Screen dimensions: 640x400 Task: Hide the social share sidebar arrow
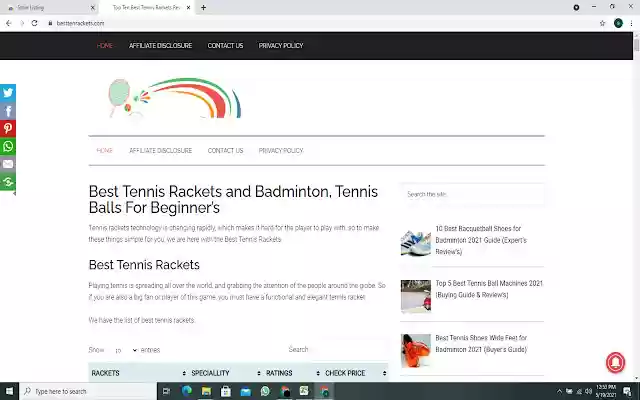14,193
